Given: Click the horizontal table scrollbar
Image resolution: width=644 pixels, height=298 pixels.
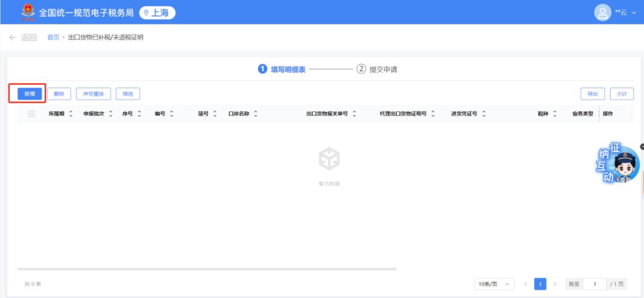Looking at the screenshot, I should tap(207, 269).
